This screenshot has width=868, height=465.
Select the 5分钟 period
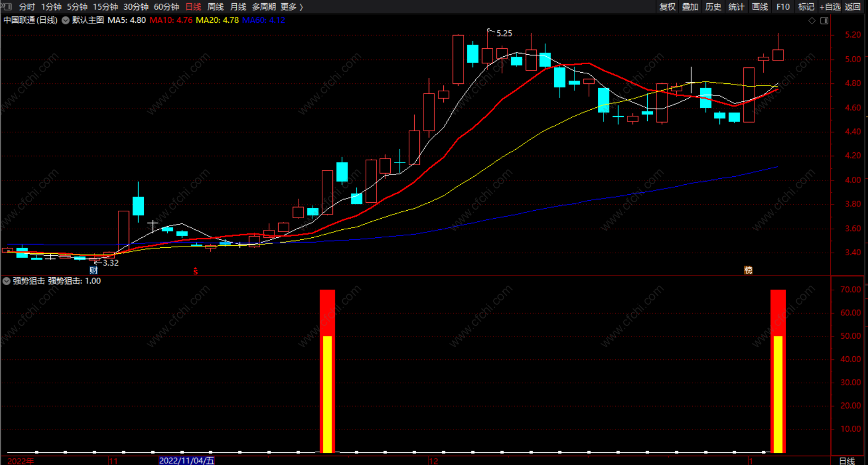(77, 7)
